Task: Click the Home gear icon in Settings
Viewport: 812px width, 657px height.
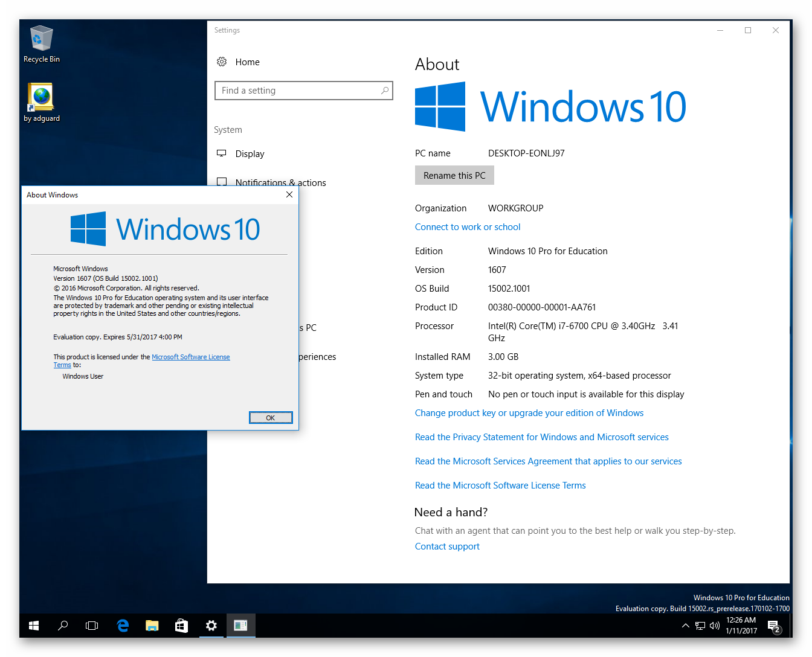Action: [222, 62]
